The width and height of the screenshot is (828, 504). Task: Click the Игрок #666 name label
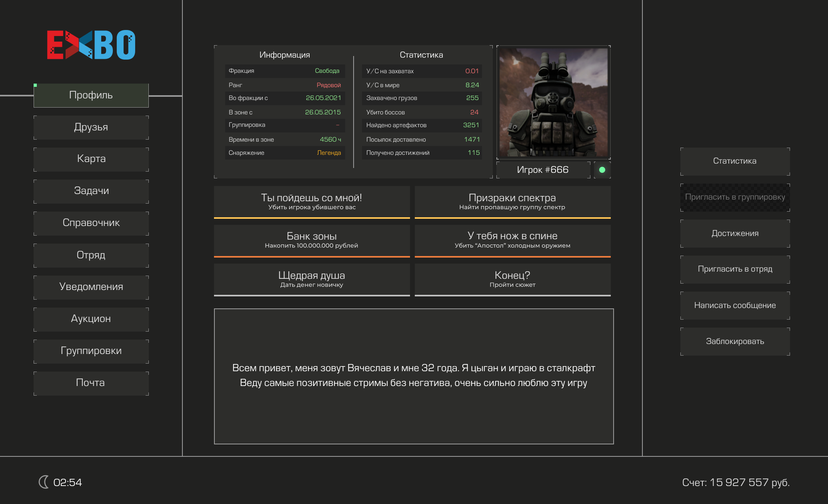click(x=543, y=170)
